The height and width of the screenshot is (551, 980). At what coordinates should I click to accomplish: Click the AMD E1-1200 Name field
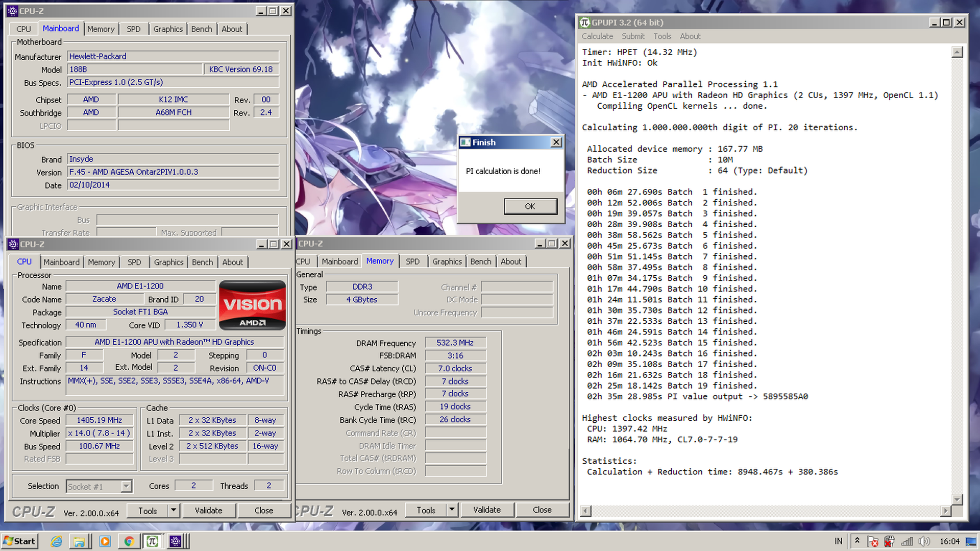[x=140, y=286]
